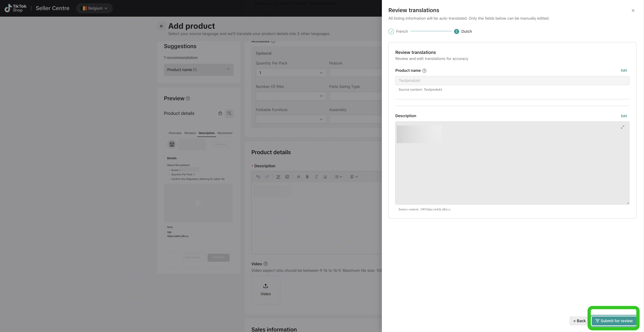Play the preview product video
Viewport: 644px width, 332px height.
(x=198, y=203)
